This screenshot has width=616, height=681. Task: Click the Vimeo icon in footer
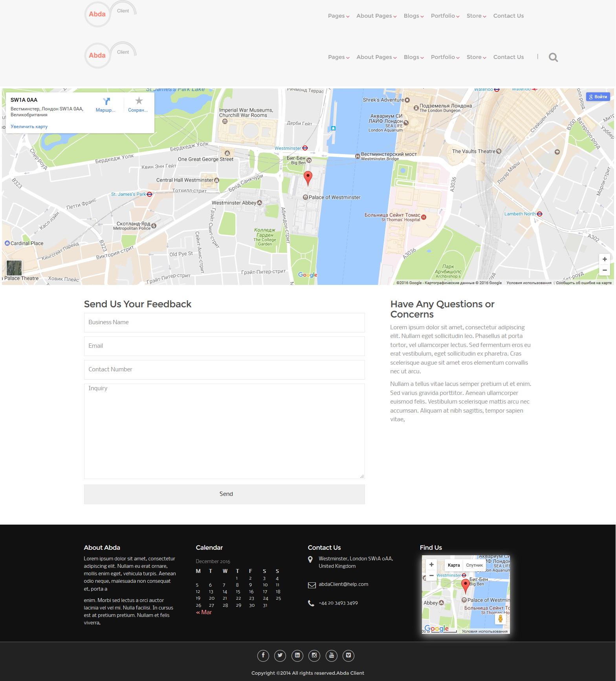click(348, 655)
